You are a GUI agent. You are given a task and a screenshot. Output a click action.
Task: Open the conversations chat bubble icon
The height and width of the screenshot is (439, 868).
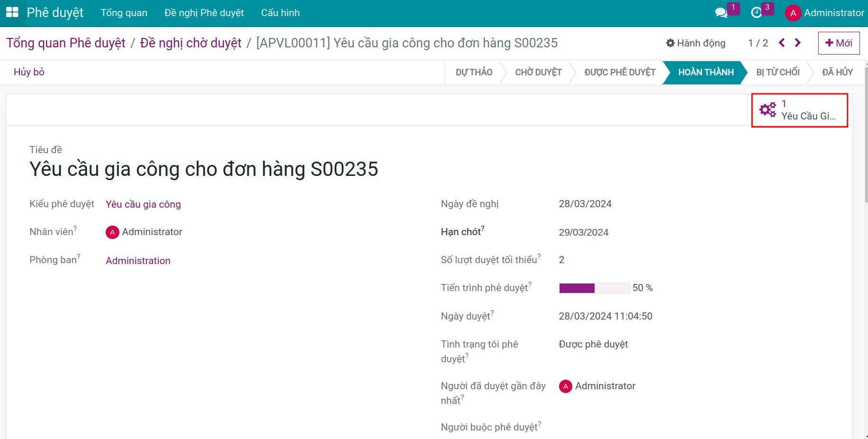pos(721,13)
